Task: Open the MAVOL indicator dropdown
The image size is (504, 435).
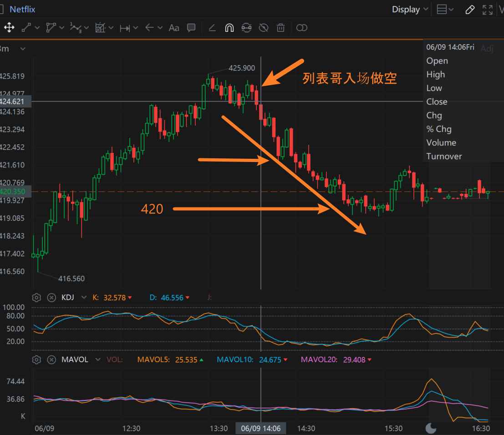Action: point(97,360)
